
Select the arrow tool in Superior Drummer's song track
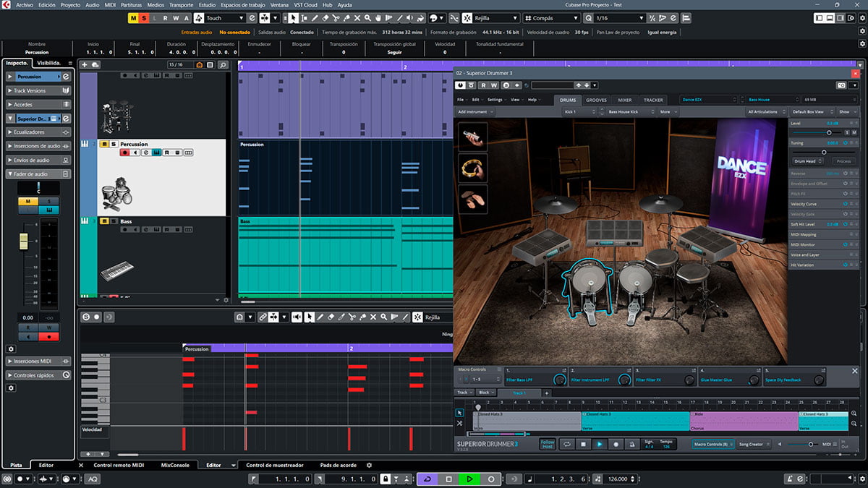[459, 413]
